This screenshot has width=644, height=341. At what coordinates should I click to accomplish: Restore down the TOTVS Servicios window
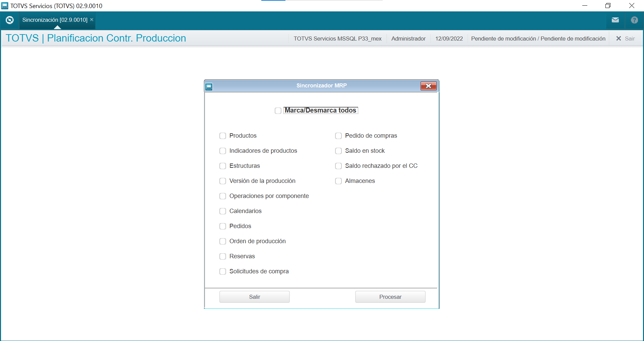tap(608, 6)
